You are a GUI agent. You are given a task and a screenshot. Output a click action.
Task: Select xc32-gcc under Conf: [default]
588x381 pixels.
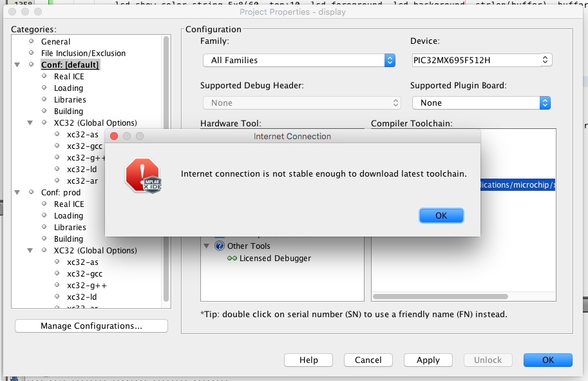pyautogui.click(x=84, y=146)
